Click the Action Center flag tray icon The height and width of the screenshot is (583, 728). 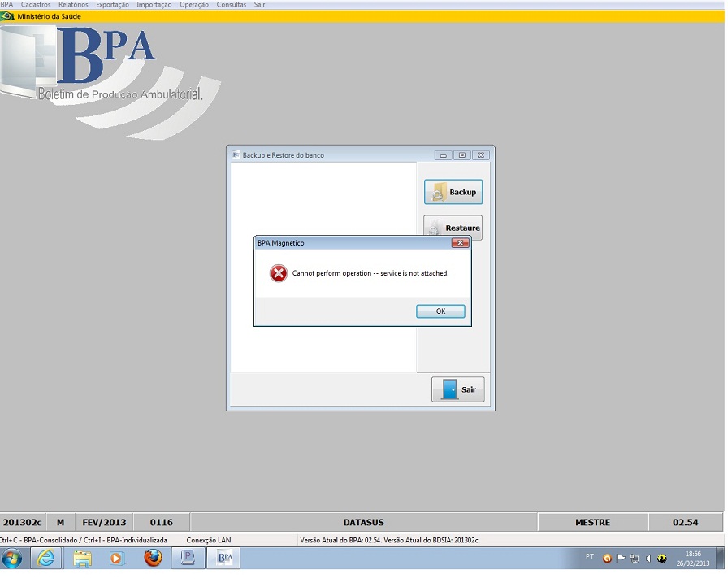click(620, 559)
